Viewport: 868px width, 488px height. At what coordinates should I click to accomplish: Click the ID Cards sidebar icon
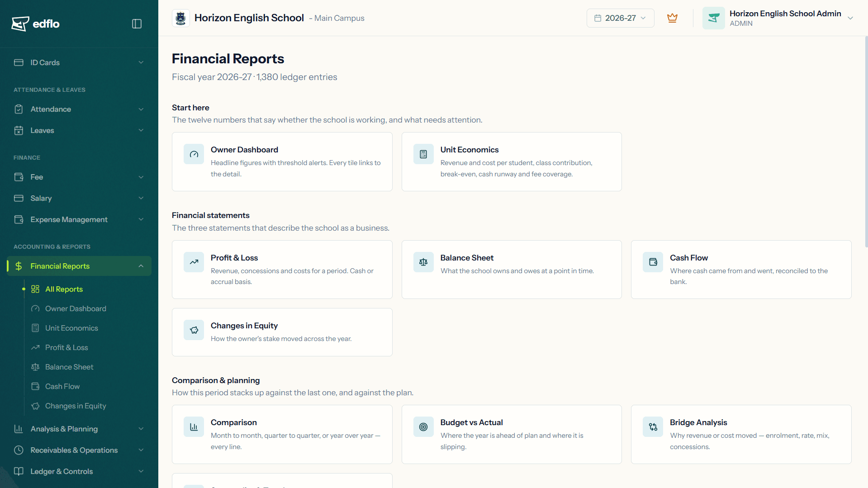tap(19, 62)
